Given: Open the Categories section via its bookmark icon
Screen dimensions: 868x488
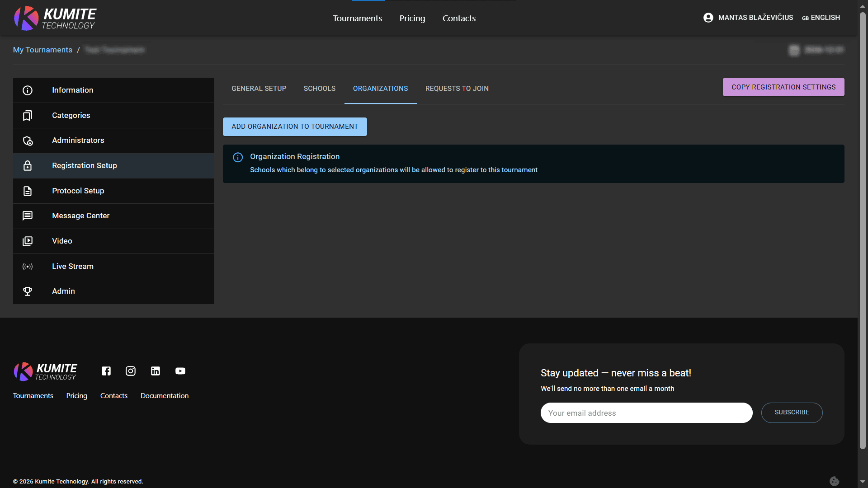Looking at the screenshot, I should click(28, 115).
